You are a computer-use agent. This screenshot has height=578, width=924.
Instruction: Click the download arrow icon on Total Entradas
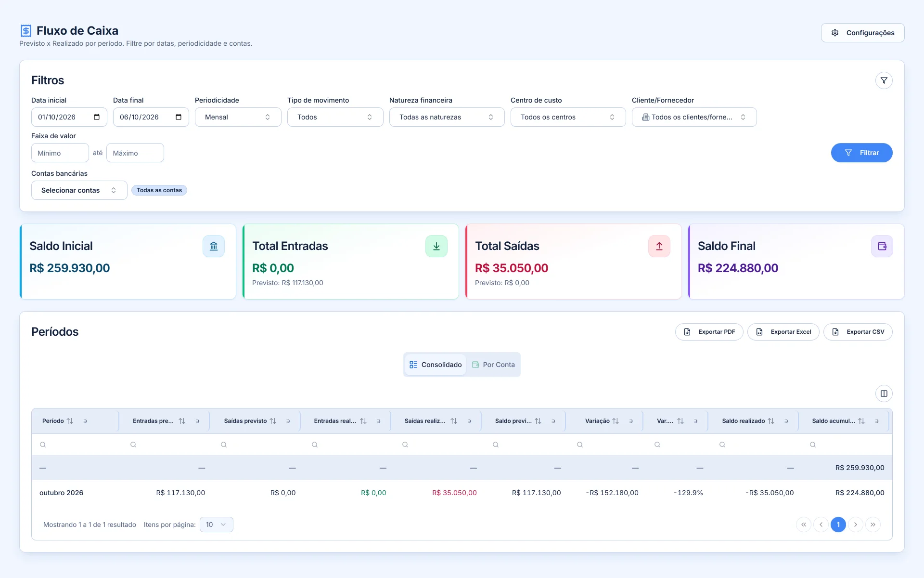click(436, 246)
